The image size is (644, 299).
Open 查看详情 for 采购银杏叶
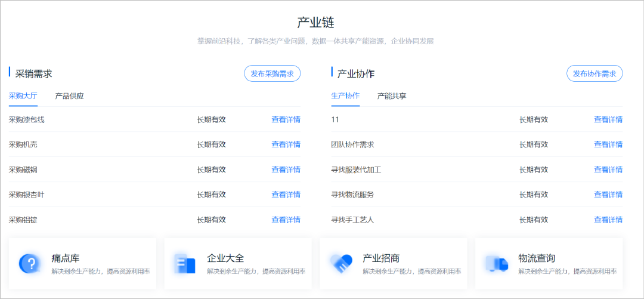click(x=286, y=195)
